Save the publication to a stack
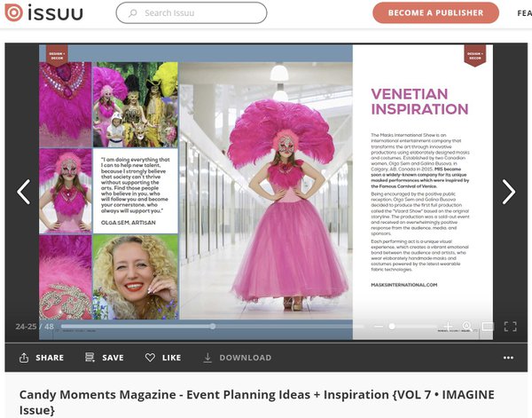This screenshot has height=418, width=532. 105,358
